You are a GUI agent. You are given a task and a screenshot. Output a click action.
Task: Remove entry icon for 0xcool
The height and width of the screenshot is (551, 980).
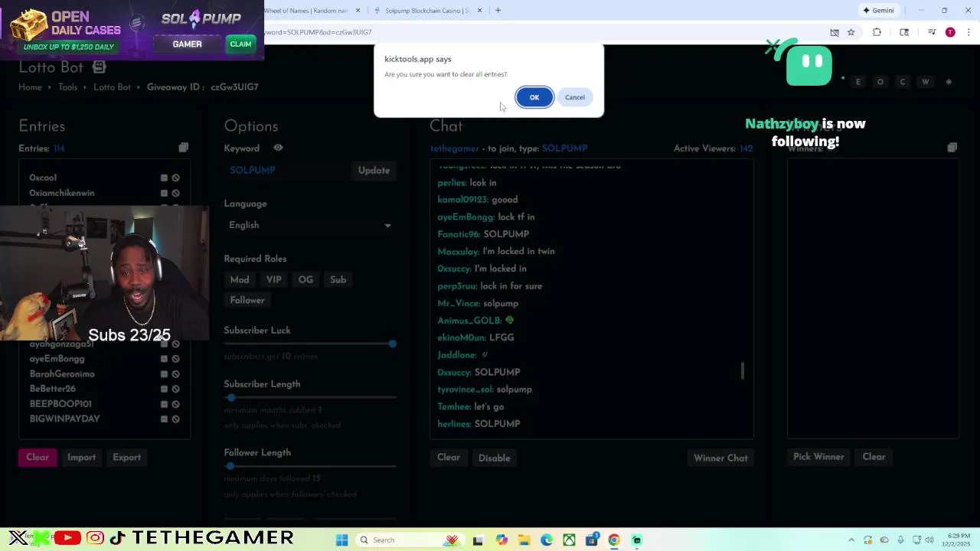tap(164, 178)
